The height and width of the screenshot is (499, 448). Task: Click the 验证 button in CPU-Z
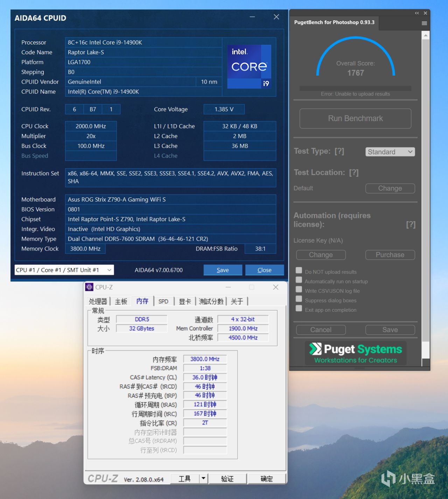[x=227, y=478]
